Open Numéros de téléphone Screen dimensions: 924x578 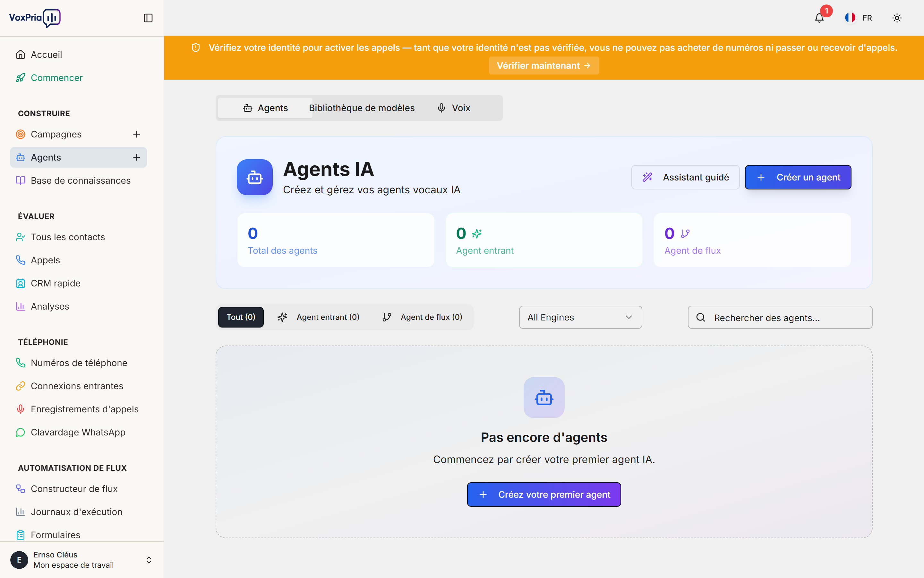pyautogui.click(x=78, y=363)
